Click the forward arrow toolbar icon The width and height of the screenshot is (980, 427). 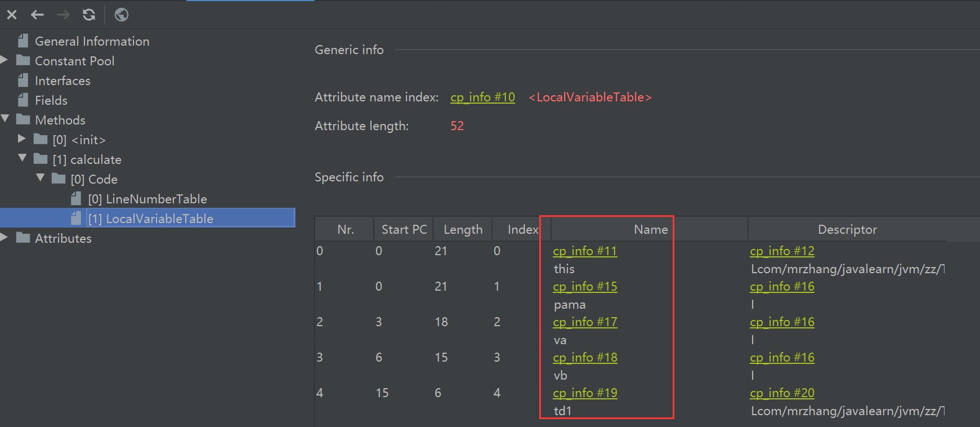pos(63,15)
